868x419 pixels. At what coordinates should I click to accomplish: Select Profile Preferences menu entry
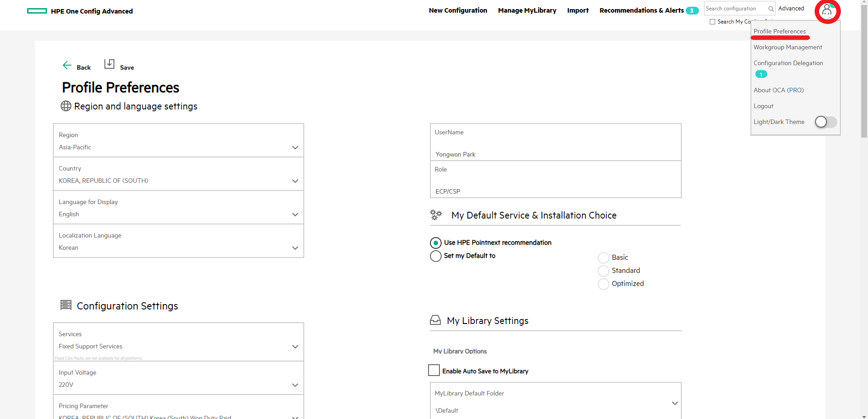coord(779,31)
